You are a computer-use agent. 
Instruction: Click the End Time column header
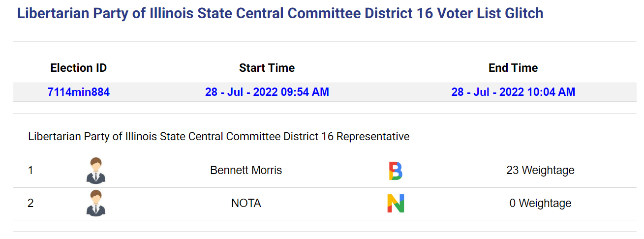[513, 68]
